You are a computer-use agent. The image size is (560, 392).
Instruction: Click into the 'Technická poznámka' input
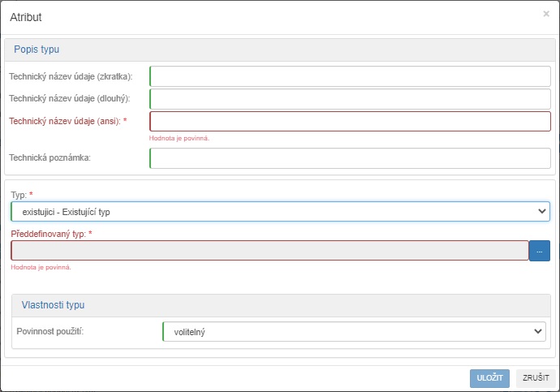350,158
